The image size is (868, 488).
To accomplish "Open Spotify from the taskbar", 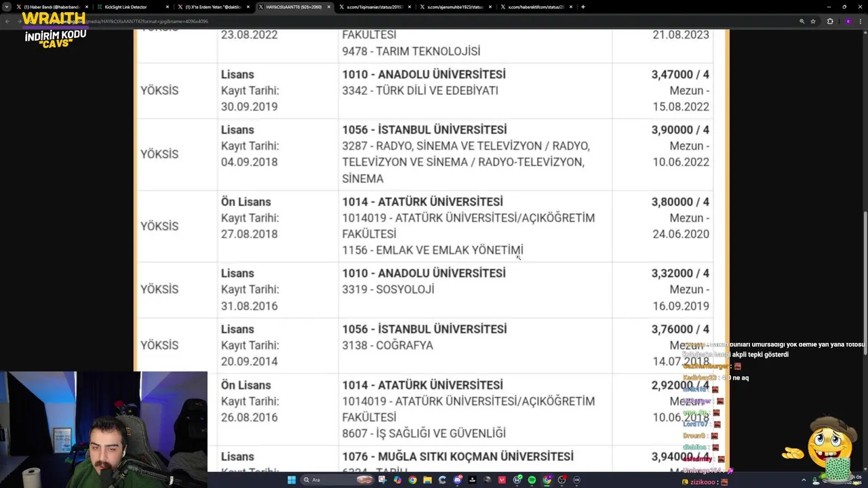I will [532, 480].
